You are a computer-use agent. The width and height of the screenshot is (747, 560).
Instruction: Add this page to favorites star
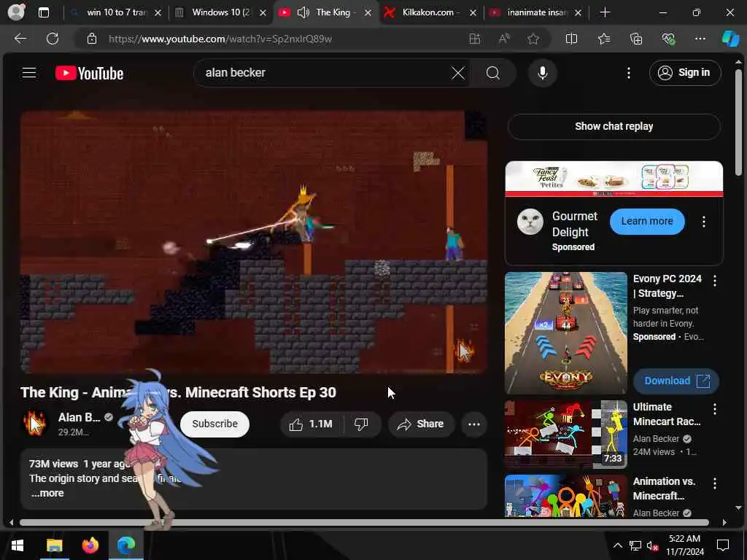click(x=533, y=39)
